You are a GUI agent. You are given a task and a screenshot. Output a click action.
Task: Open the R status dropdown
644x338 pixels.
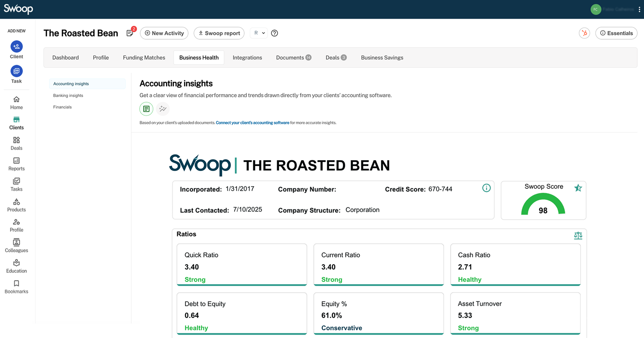[x=259, y=33]
